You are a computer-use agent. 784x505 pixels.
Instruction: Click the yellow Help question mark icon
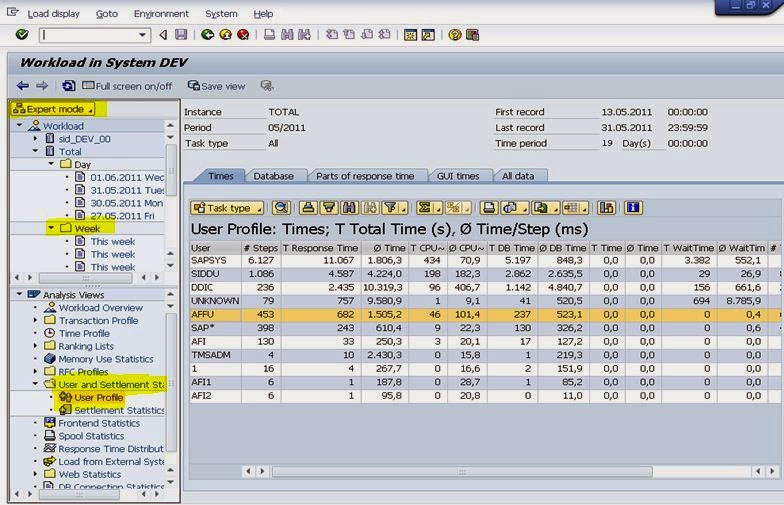(x=454, y=34)
